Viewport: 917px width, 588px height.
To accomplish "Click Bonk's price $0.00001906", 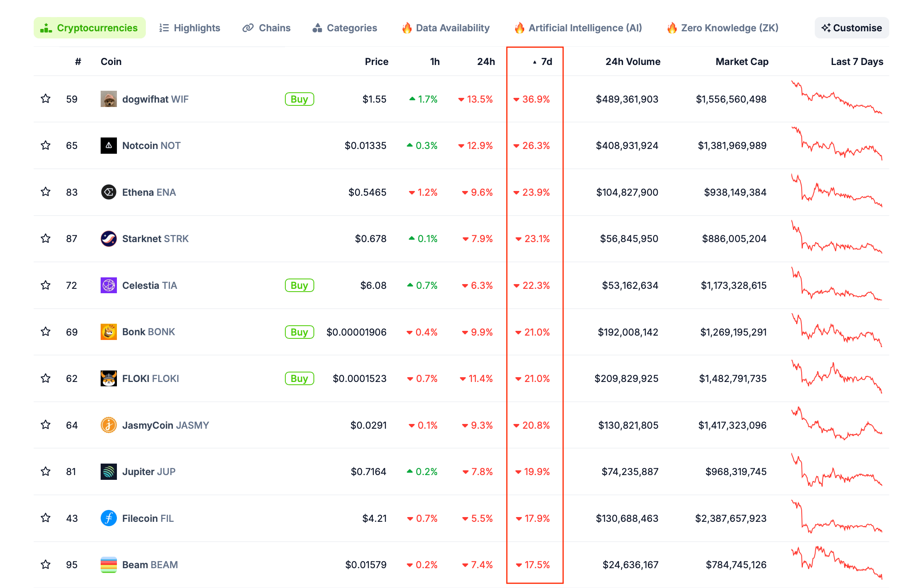I will [356, 332].
